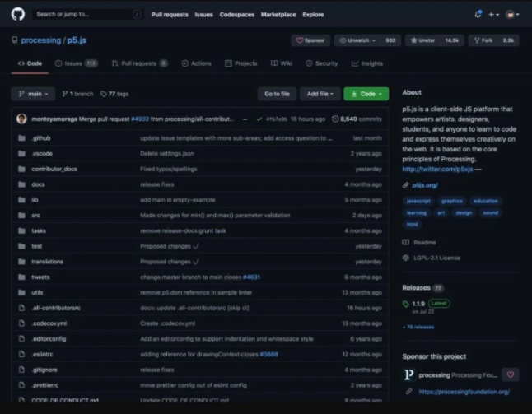Open Pull requests in the top navigation

click(170, 15)
